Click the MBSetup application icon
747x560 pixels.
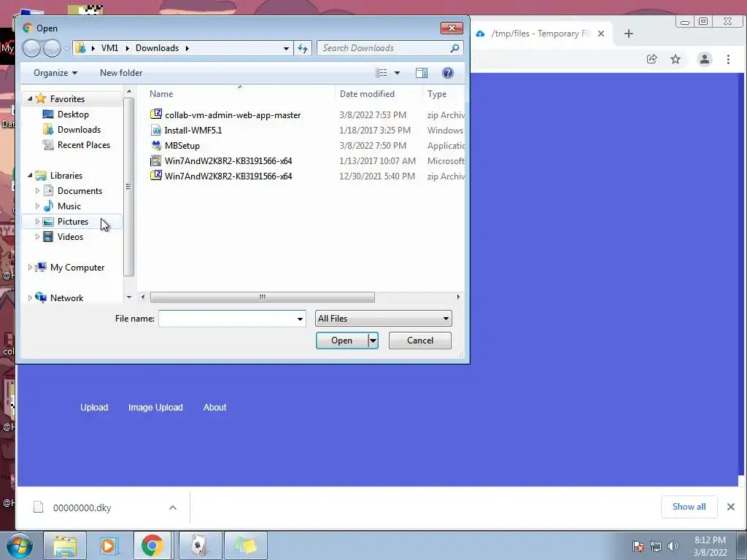pyautogui.click(x=156, y=145)
